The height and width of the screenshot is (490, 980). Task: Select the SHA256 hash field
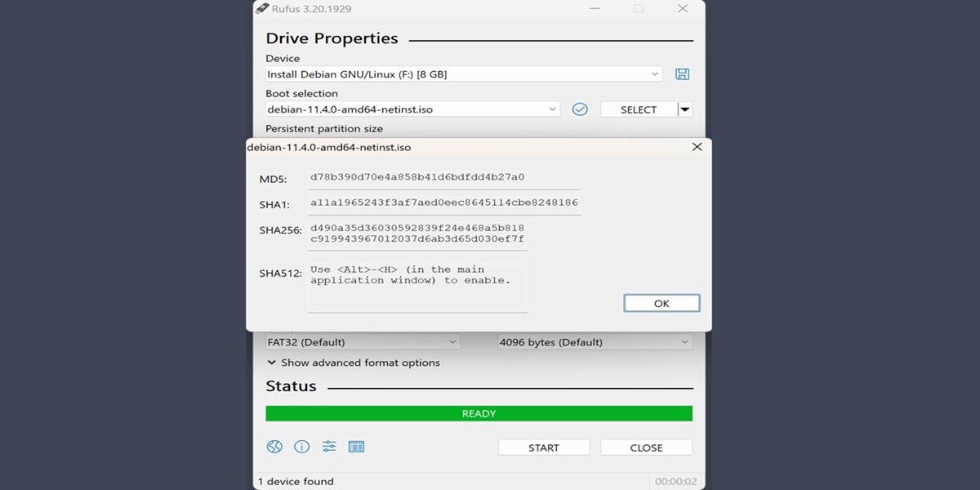(445, 231)
